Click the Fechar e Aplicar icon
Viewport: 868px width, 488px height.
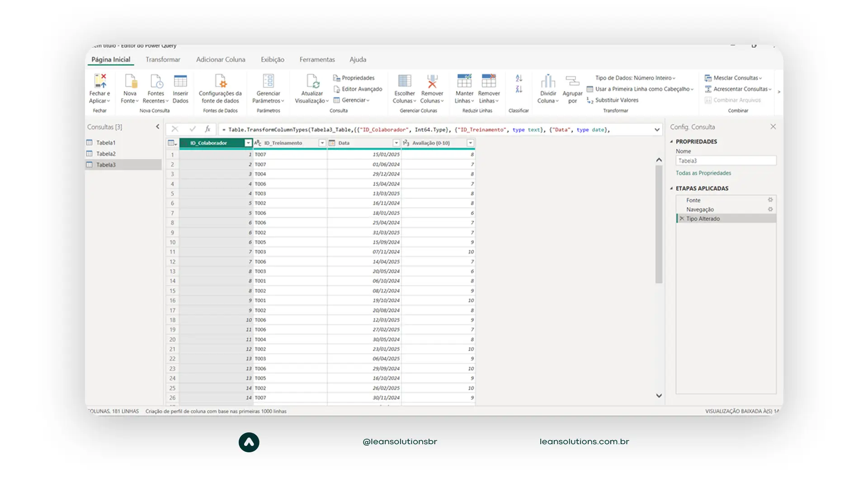(100, 81)
